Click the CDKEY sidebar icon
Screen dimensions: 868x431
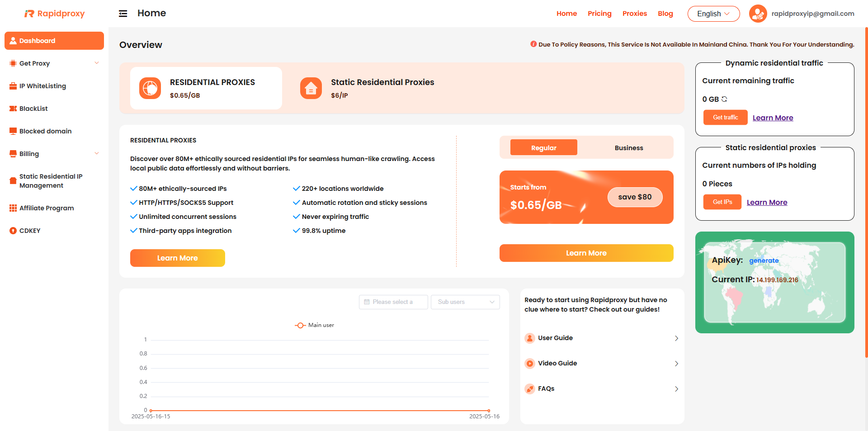click(x=13, y=231)
